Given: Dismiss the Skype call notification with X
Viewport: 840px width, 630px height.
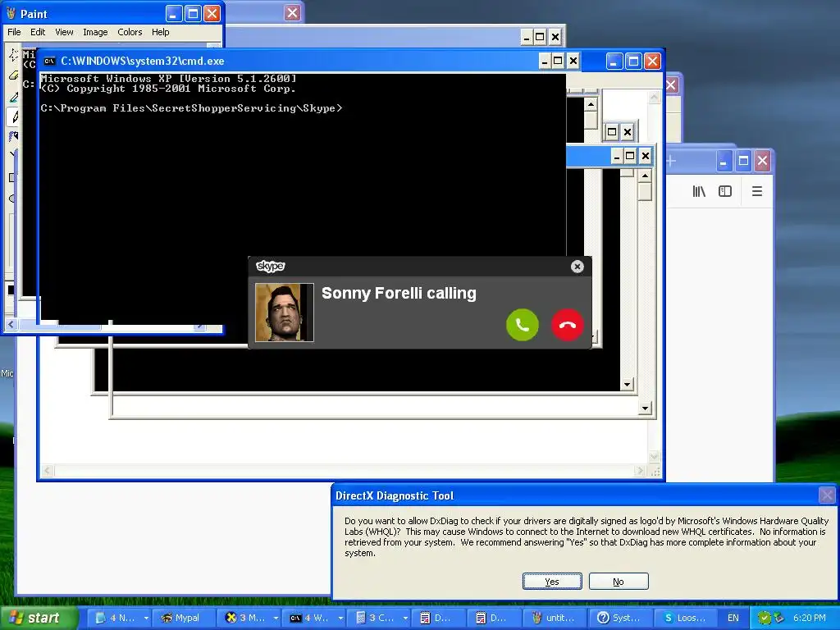Looking at the screenshot, I should tap(577, 267).
